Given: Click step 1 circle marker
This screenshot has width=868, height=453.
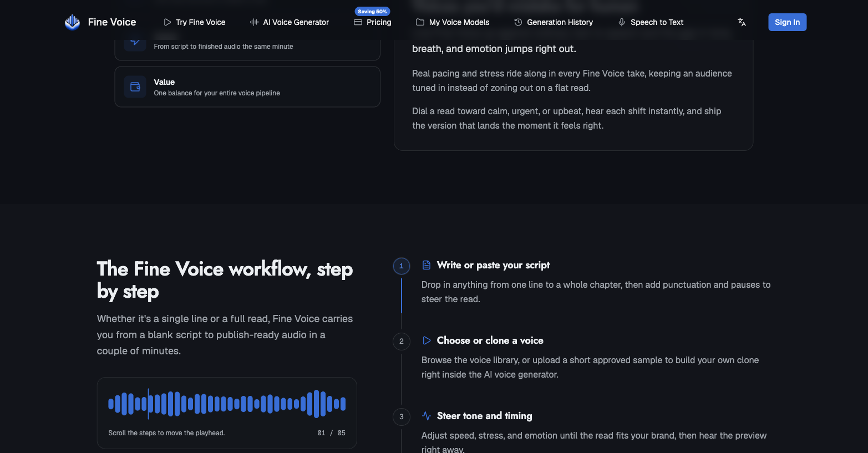Looking at the screenshot, I should pos(402,266).
